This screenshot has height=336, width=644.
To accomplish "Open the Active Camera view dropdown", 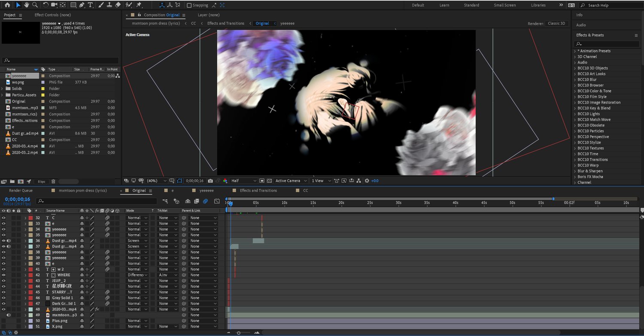I will click(x=291, y=181).
